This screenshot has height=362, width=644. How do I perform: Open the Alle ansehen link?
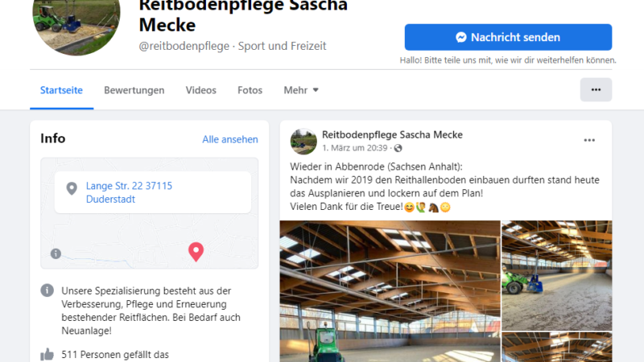pos(230,139)
